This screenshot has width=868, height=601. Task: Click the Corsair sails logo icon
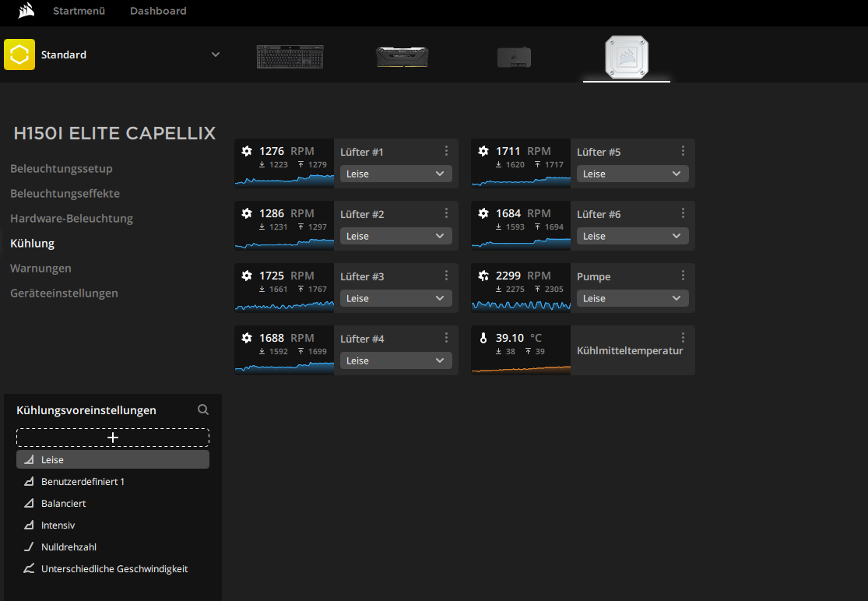[26, 11]
